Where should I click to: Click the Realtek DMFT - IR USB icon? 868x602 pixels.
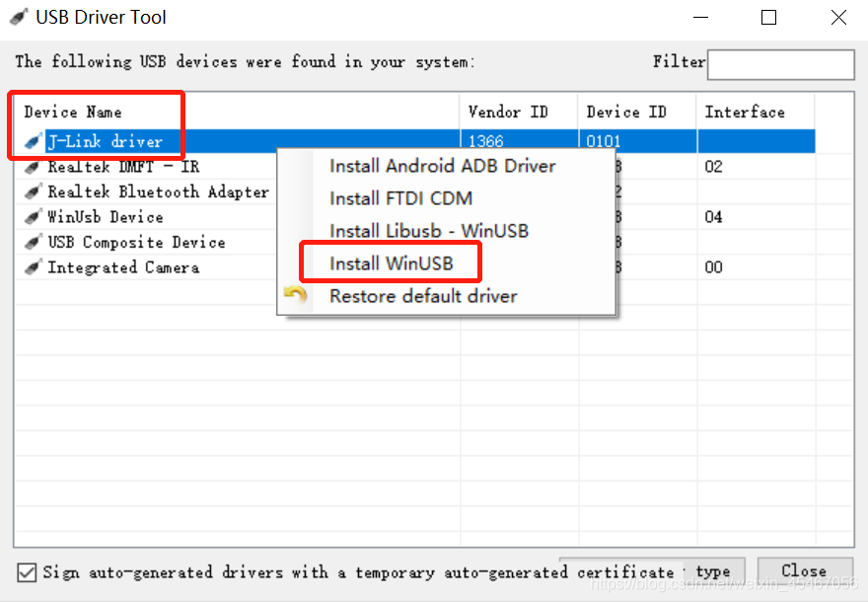pos(34,167)
